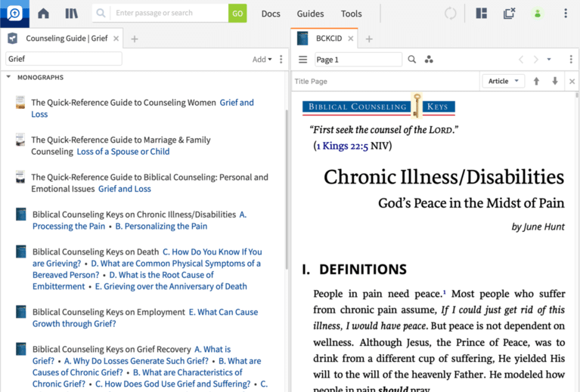Open the visual filters dots icon
Screen dimensions: 580x392
pyautogui.click(x=429, y=60)
